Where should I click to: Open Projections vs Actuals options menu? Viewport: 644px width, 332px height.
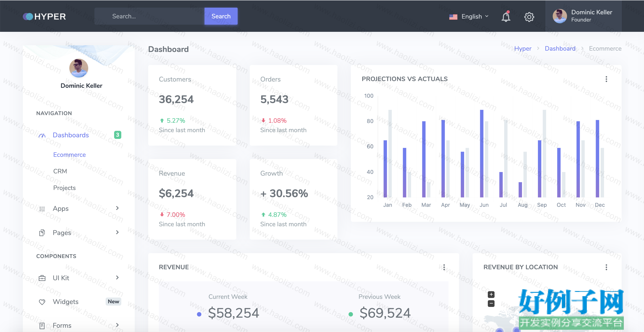click(606, 79)
